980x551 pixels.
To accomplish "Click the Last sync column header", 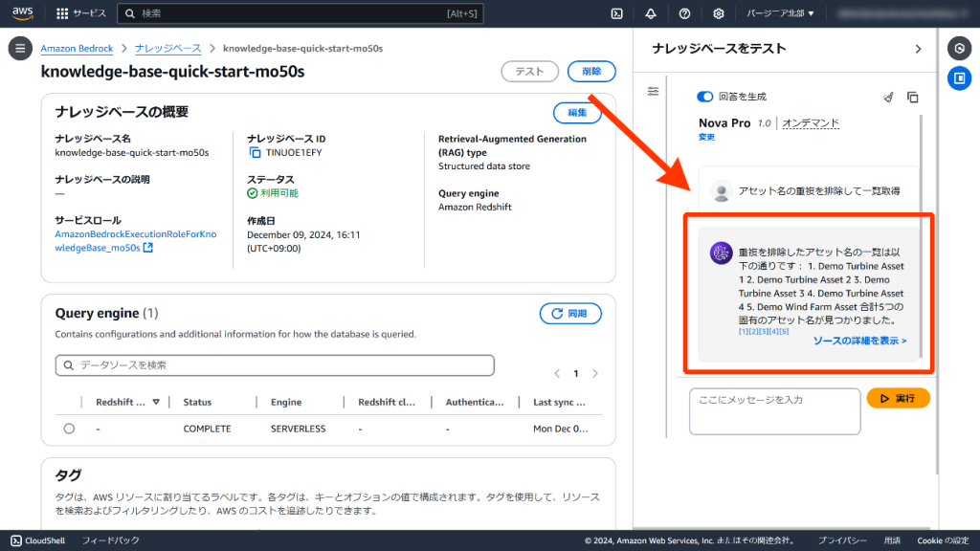I will coord(559,403).
